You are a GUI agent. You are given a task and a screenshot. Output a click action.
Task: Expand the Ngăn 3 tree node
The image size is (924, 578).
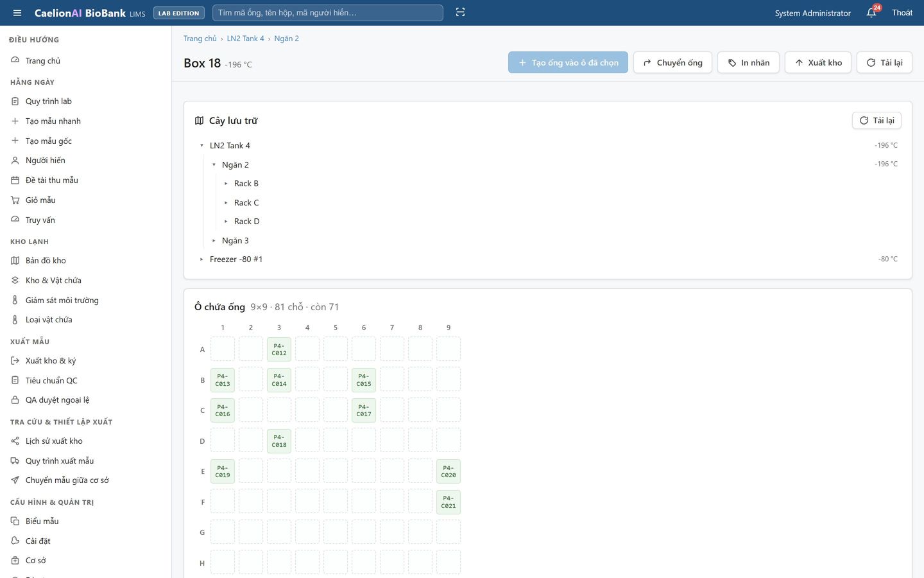point(214,241)
